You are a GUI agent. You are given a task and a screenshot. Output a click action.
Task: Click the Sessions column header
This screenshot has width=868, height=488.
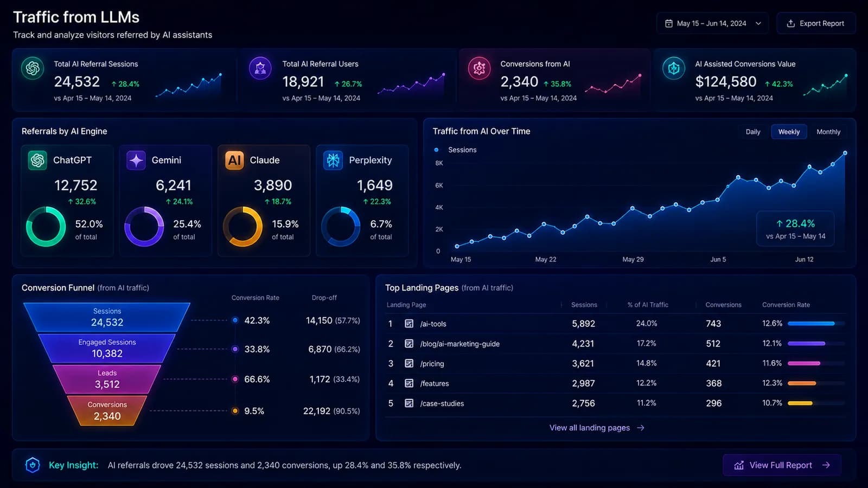(584, 305)
